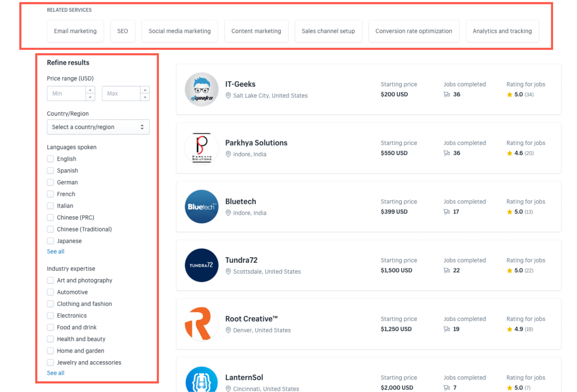Open the Select a country/region dropdown

[98, 127]
